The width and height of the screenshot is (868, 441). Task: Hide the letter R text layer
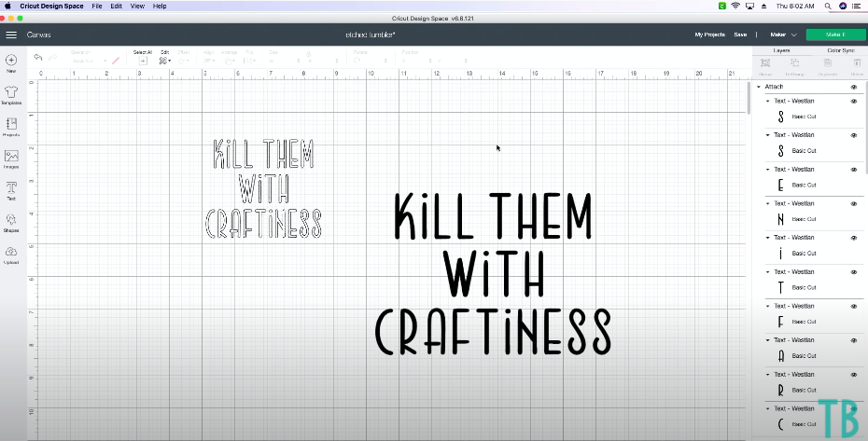(854, 375)
